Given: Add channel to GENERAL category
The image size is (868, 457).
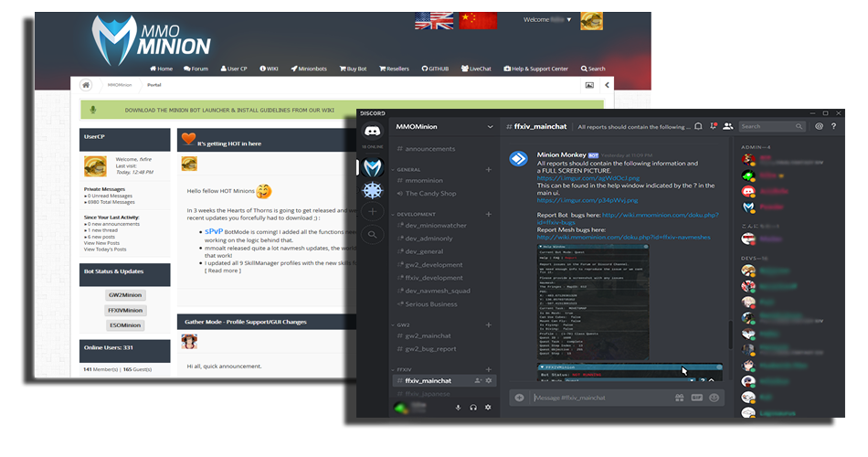Looking at the screenshot, I should click(x=488, y=169).
